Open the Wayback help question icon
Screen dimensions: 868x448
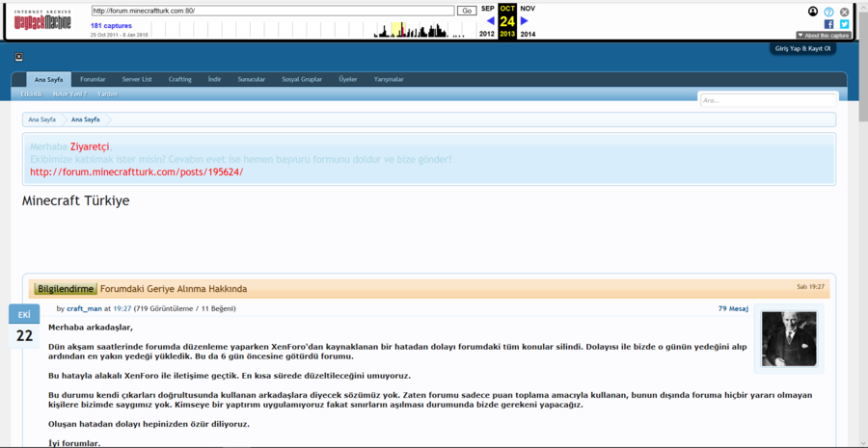tap(828, 12)
